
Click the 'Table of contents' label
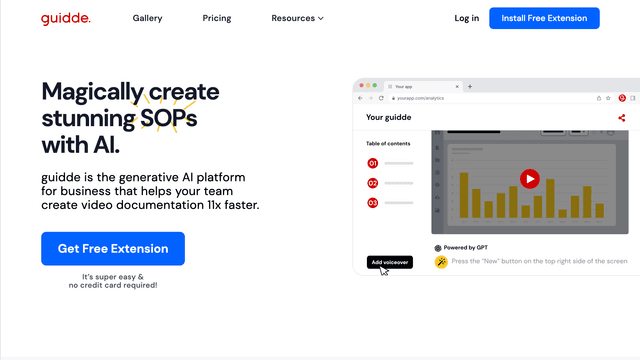tap(388, 144)
